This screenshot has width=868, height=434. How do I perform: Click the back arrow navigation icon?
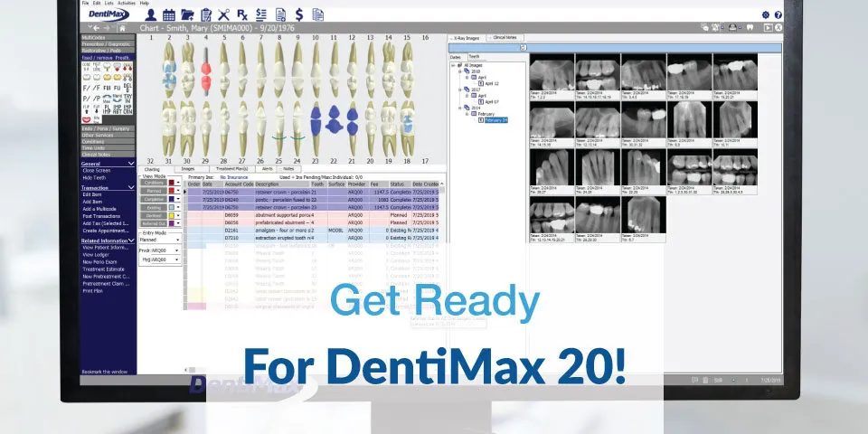pos(95,28)
